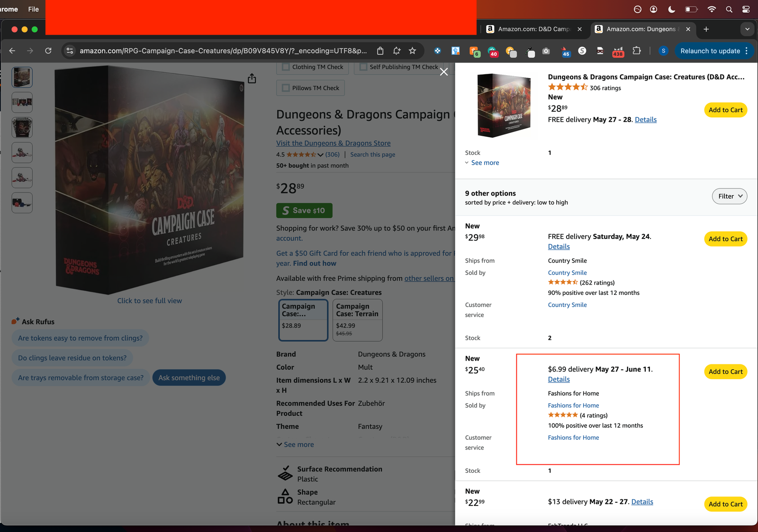Share this product using the share icon
Screen dimensions: 758x532
252,78
